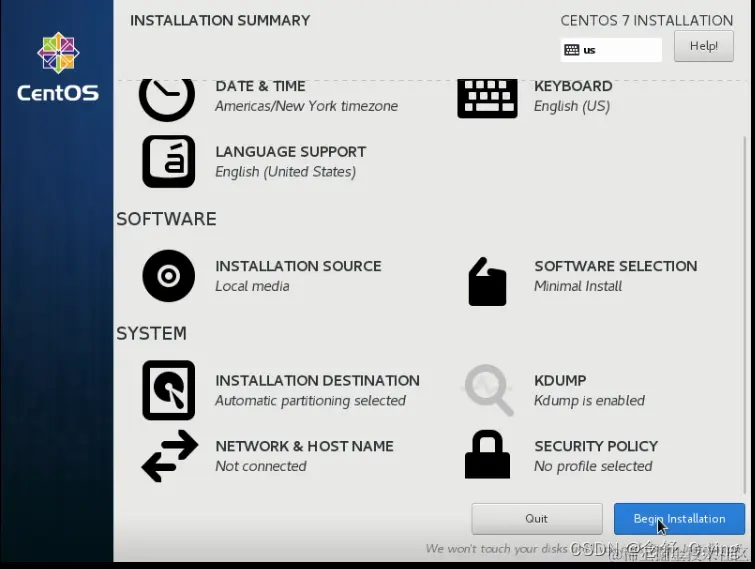Click 'Not connected' network status

coord(260,466)
